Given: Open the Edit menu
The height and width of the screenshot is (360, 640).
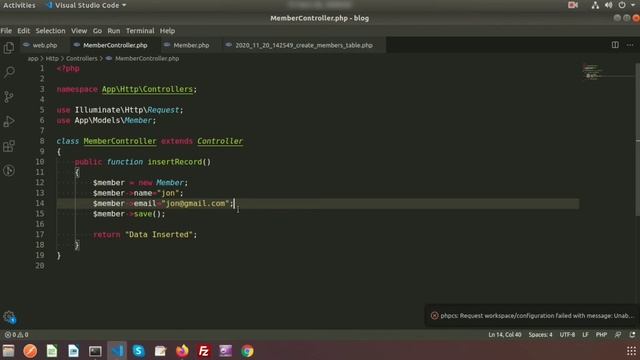Looking at the screenshot, I should (x=23, y=31).
